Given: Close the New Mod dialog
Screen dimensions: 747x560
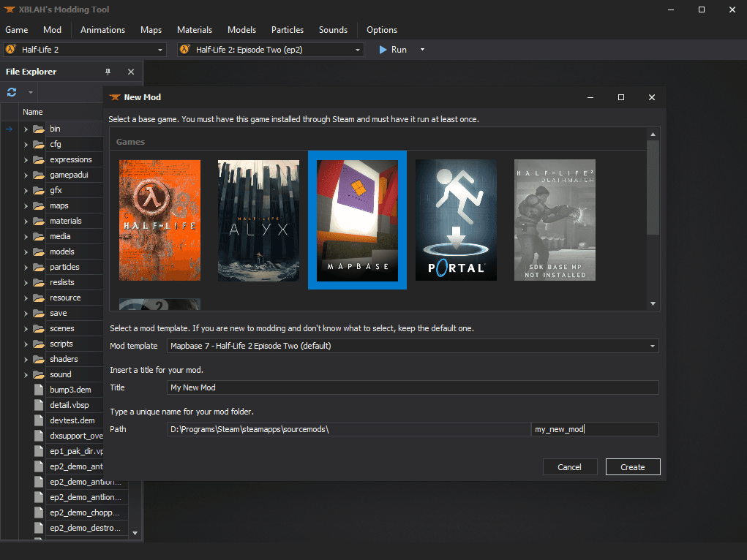Looking at the screenshot, I should [652, 97].
